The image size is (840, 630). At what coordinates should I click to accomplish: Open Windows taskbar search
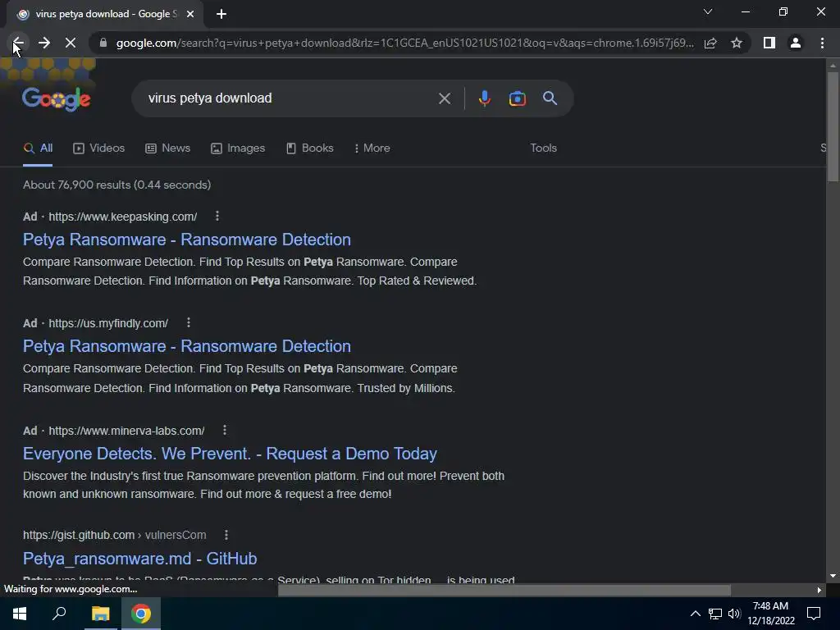(x=59, y=614)
